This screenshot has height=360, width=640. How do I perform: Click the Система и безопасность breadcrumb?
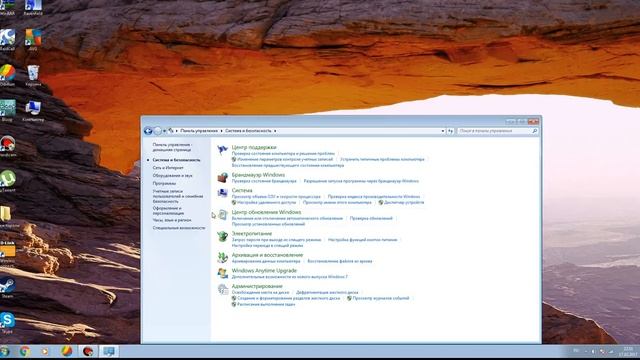(x=248, y=131)
